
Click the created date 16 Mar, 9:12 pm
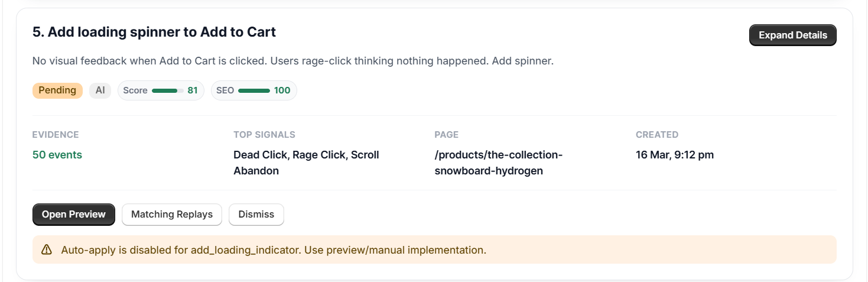pyautogui.click(x=674, y=155)
